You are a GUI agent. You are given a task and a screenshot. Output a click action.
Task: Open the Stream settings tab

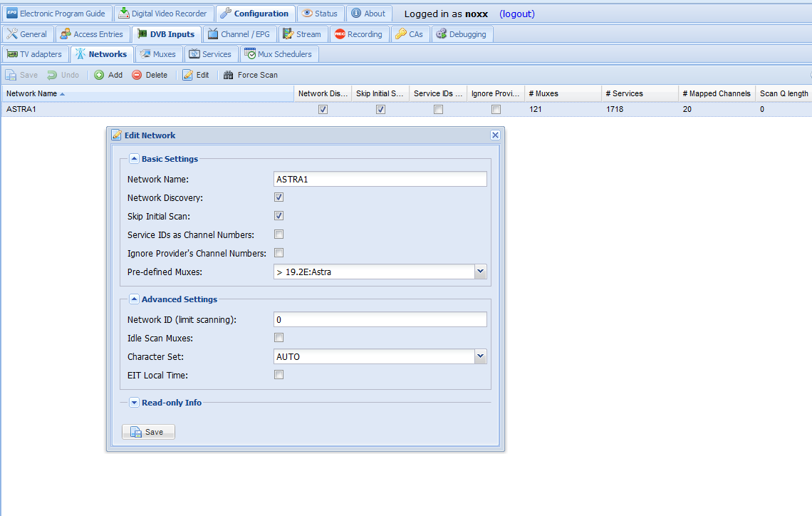(303, 34)
